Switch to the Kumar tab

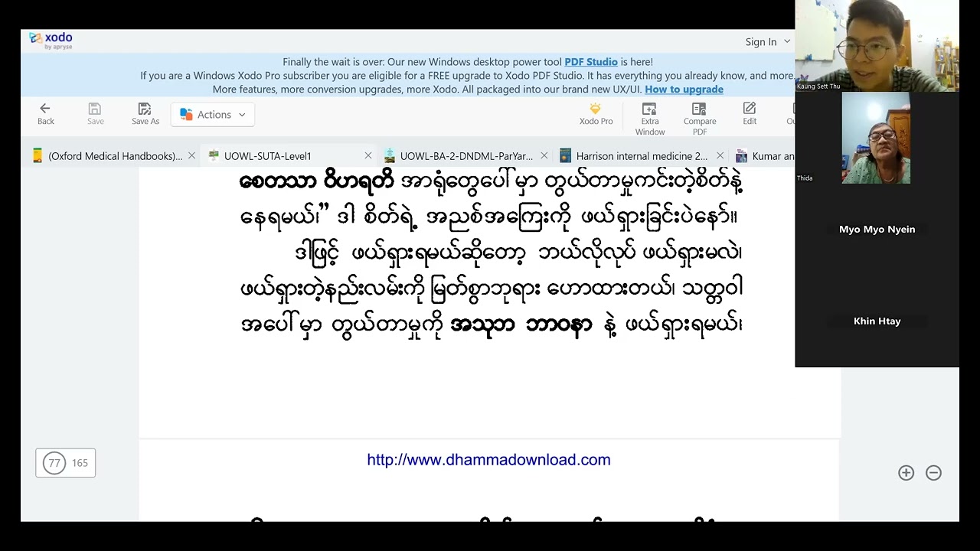click(766, 156)
